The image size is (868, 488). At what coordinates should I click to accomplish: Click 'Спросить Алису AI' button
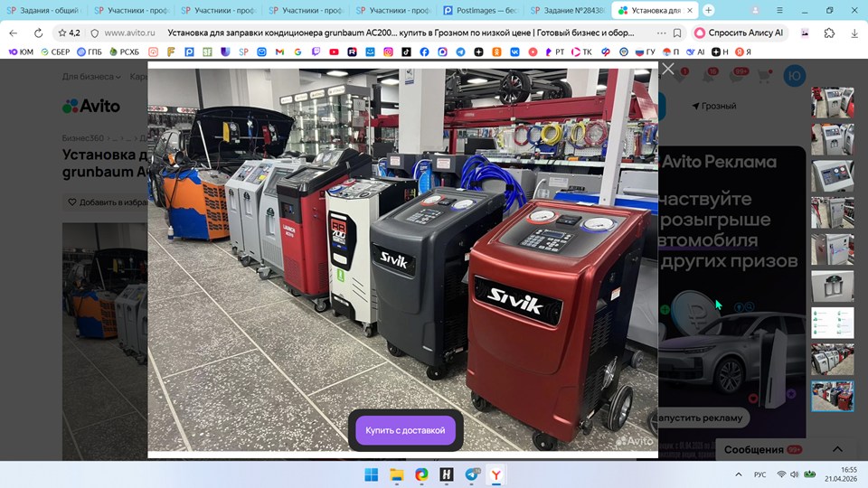click(739, 33)
